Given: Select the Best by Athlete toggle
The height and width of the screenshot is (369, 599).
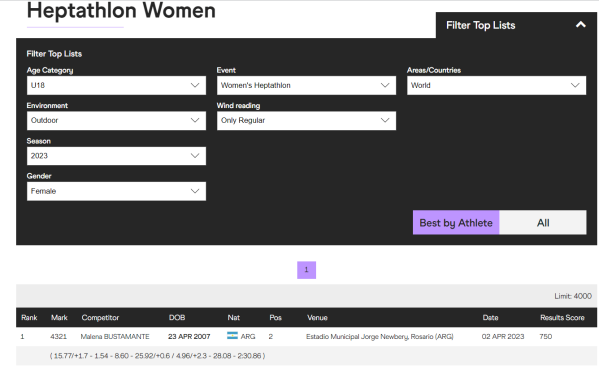Looking at the screenshot, I should (456, 223).
